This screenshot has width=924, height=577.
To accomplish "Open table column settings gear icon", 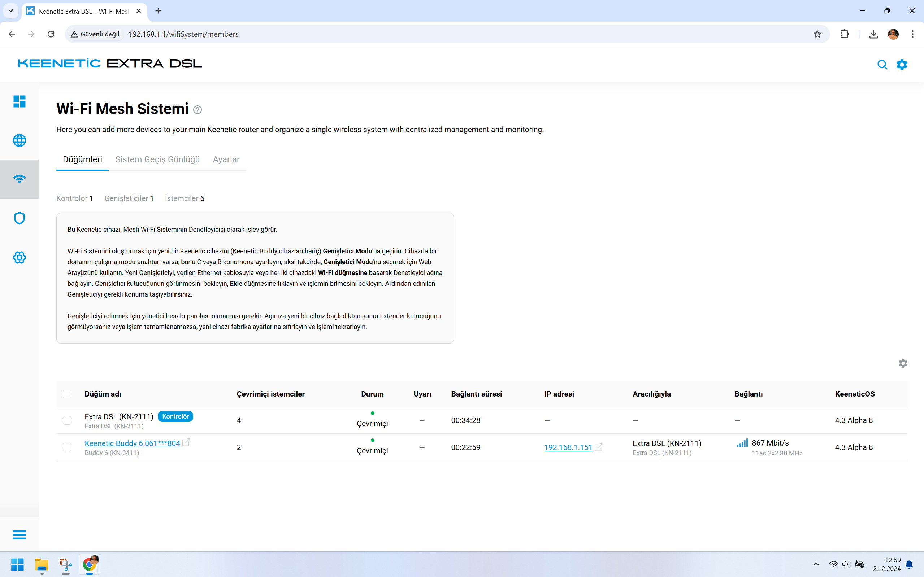I will click(903, 363).
